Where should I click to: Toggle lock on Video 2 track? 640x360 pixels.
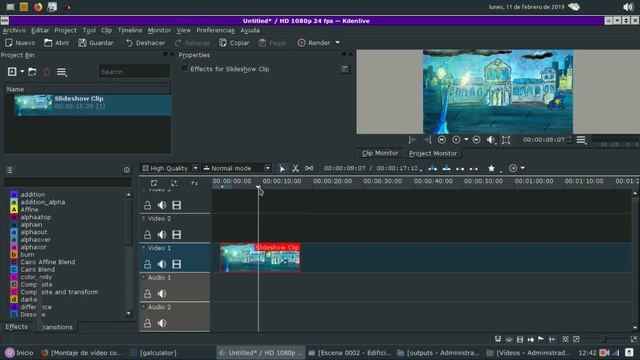point(147,235)
